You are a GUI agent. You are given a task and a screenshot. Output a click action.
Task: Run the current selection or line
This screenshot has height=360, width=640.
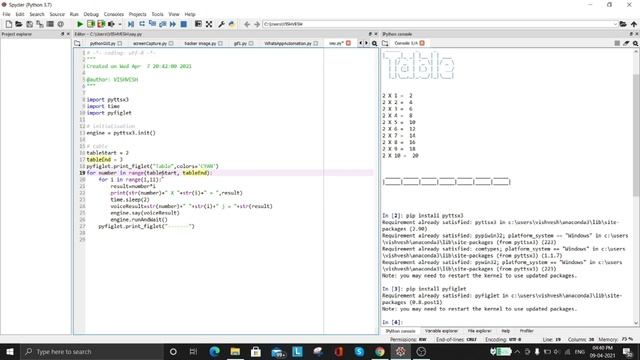pyautogui.click(x=111, y=24)
